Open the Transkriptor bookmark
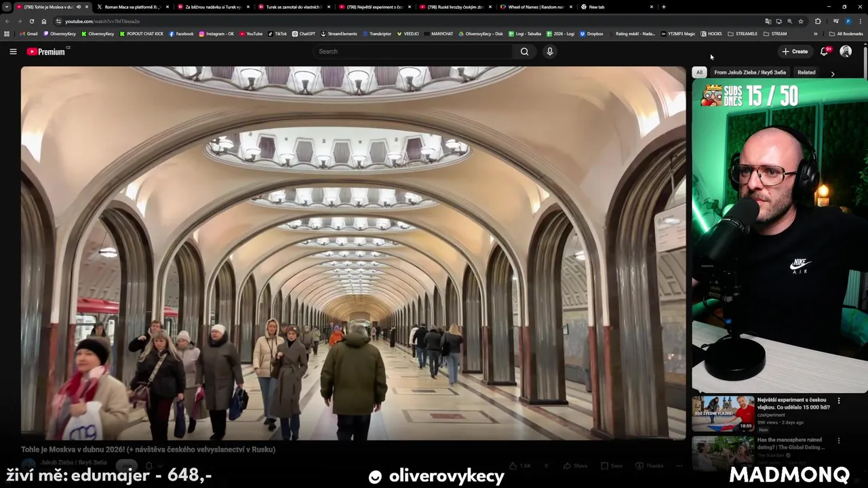The image size is (868, 488). click(377, 34)
